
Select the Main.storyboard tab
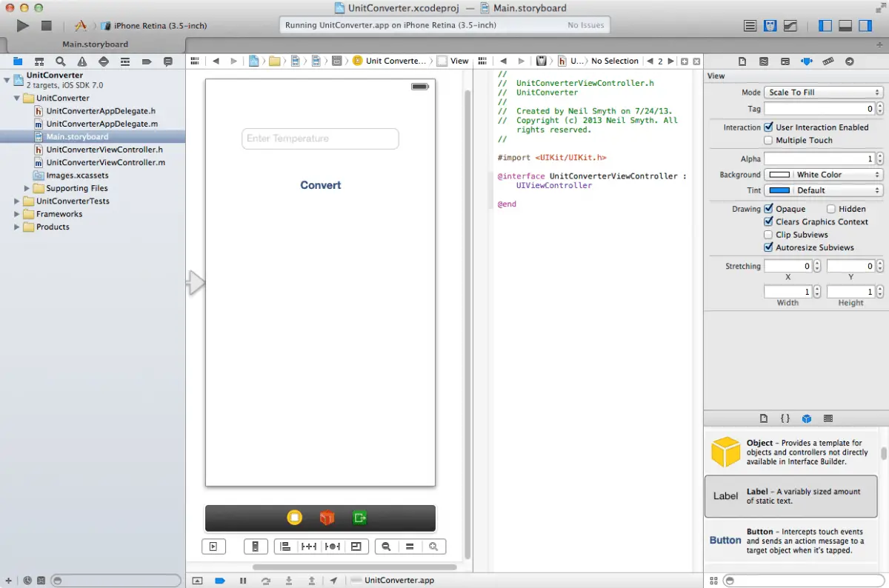pos(95,44)
